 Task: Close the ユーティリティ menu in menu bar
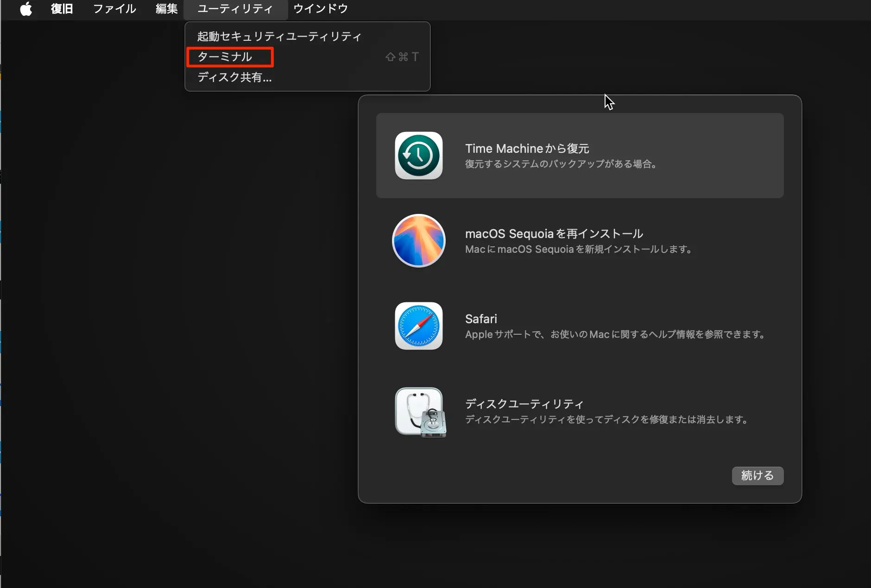235,9
